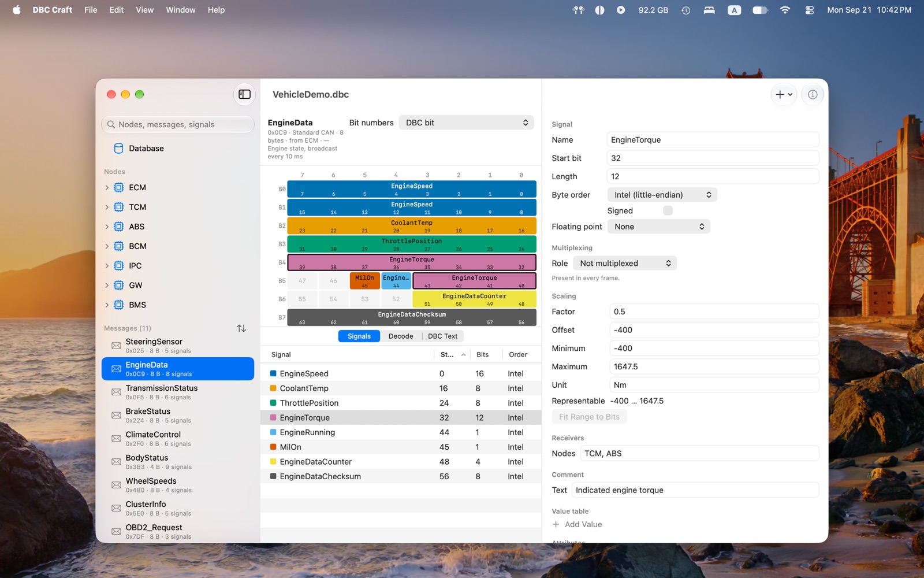
Task: Open the Bit numbers DBC bit dropdown
Action: [x=466, y=123]
